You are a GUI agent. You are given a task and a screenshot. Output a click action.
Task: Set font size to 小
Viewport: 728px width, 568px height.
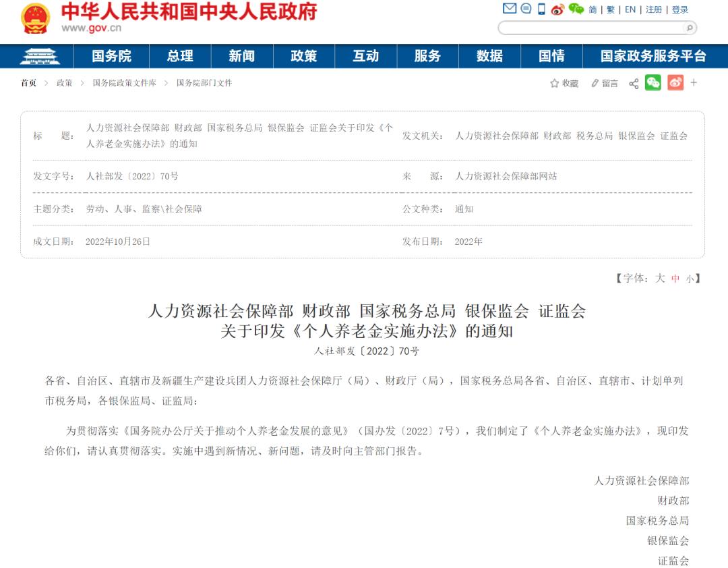[x=690, y=279]
